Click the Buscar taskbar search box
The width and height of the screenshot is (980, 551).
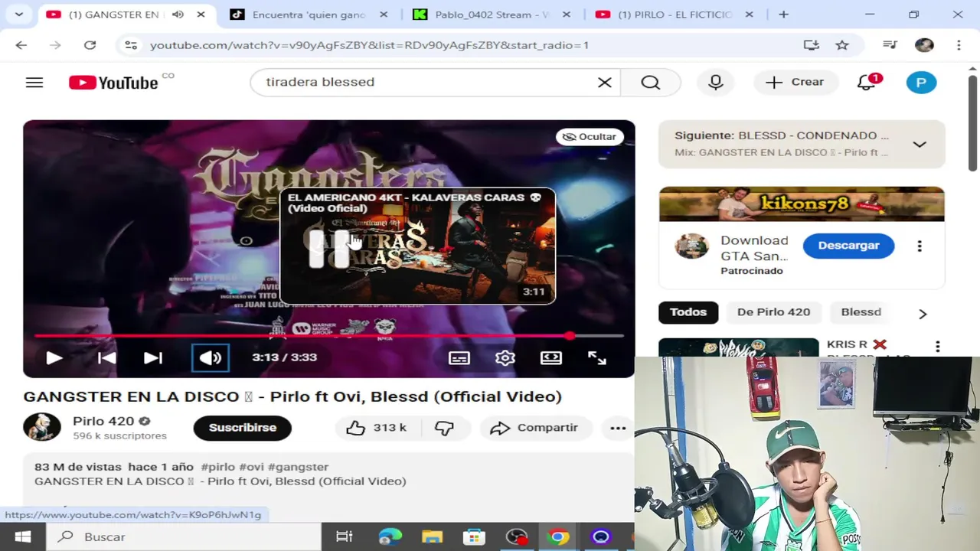coord(184,536)
